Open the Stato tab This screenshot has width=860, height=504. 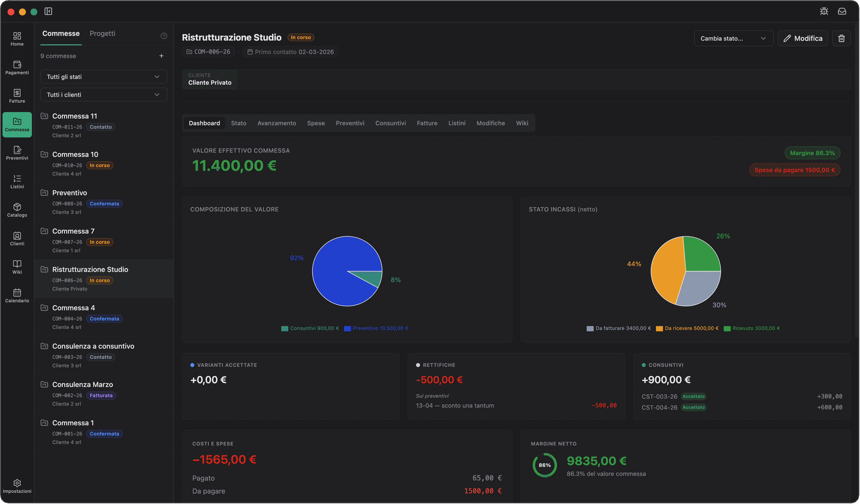coord(239,123)
